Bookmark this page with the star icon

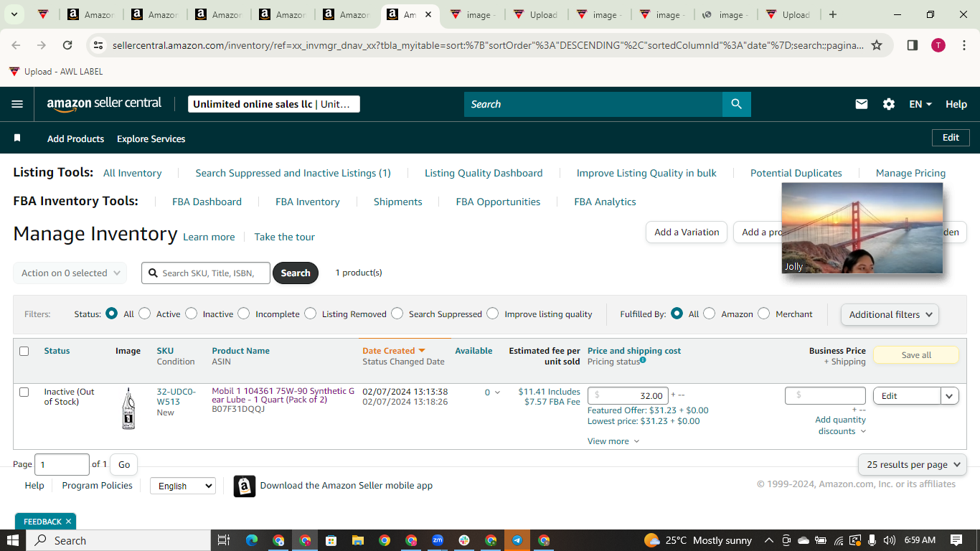click(877, 45)
